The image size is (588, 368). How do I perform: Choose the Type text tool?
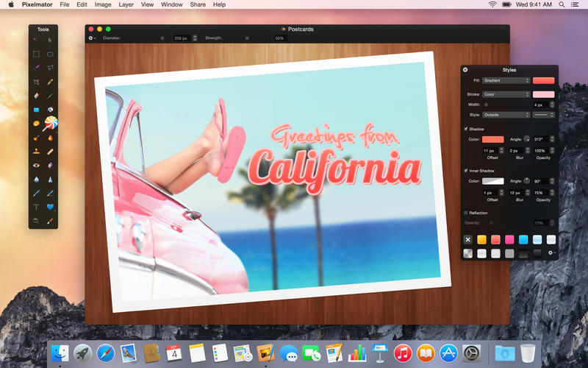click(x=36, y=207)
